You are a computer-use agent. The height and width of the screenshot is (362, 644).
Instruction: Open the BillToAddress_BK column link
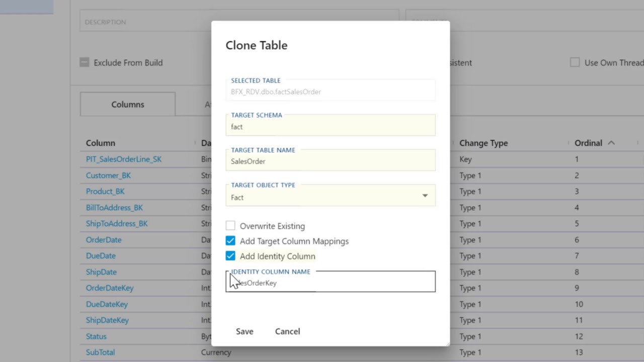114,207
